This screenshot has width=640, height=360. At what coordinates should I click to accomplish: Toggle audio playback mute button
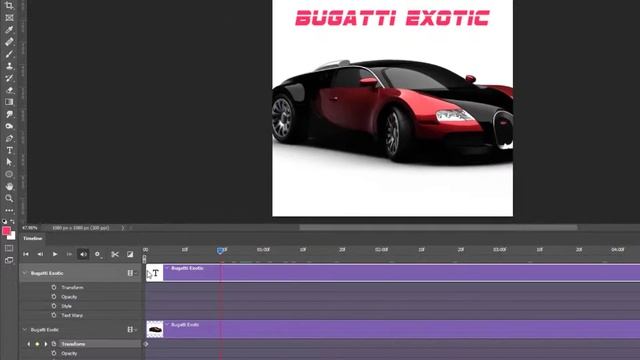click(83, 254)
